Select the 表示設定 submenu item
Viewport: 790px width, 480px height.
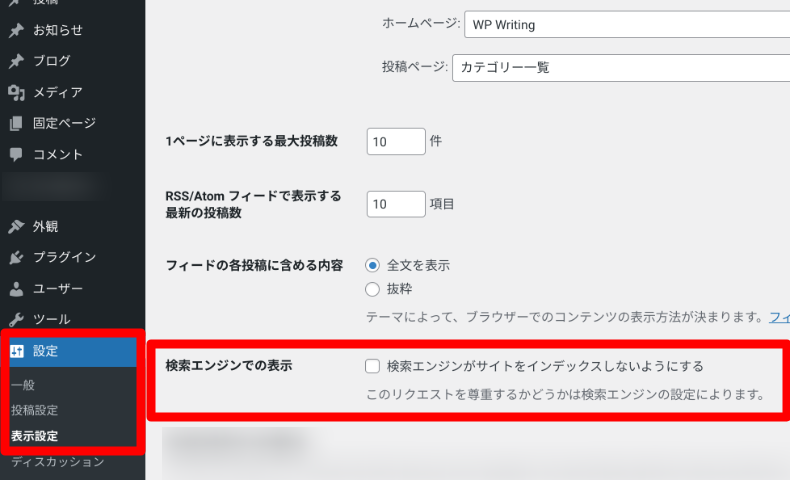(34, 436)
